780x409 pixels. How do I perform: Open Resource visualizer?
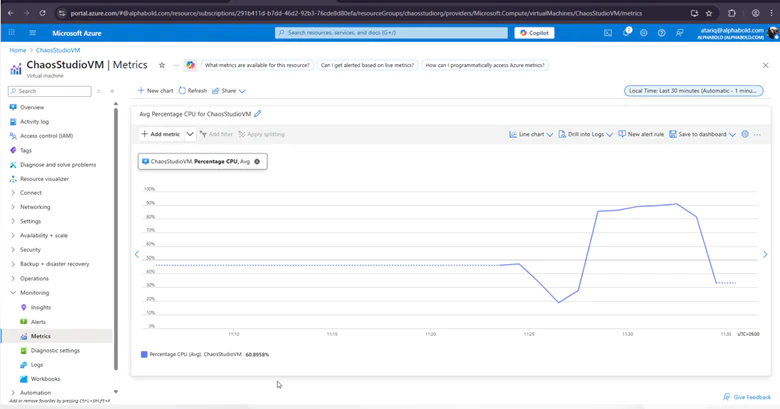(x=44, y=179)
